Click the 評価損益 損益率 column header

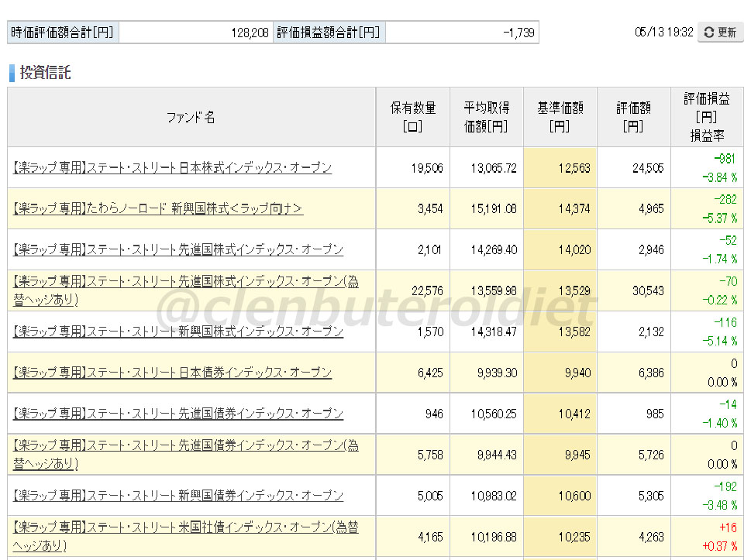(707, 117)
